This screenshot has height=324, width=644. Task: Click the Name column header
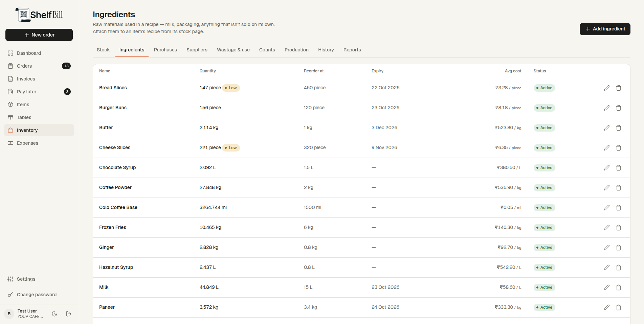click(105, 71)
